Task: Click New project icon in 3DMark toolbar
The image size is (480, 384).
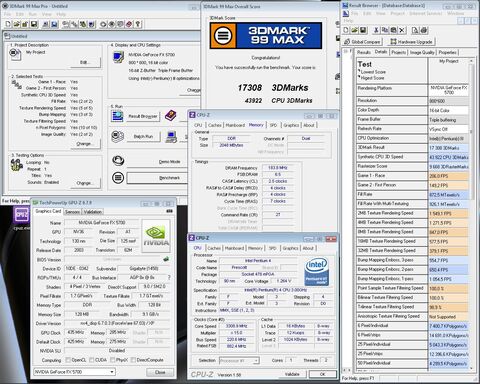Action: coord(8,24)
